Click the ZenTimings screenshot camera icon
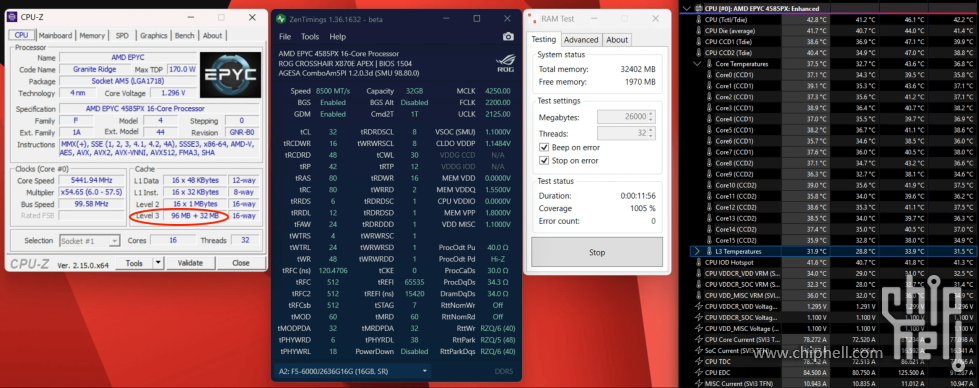Screen dimensions: 979x388 508,37
